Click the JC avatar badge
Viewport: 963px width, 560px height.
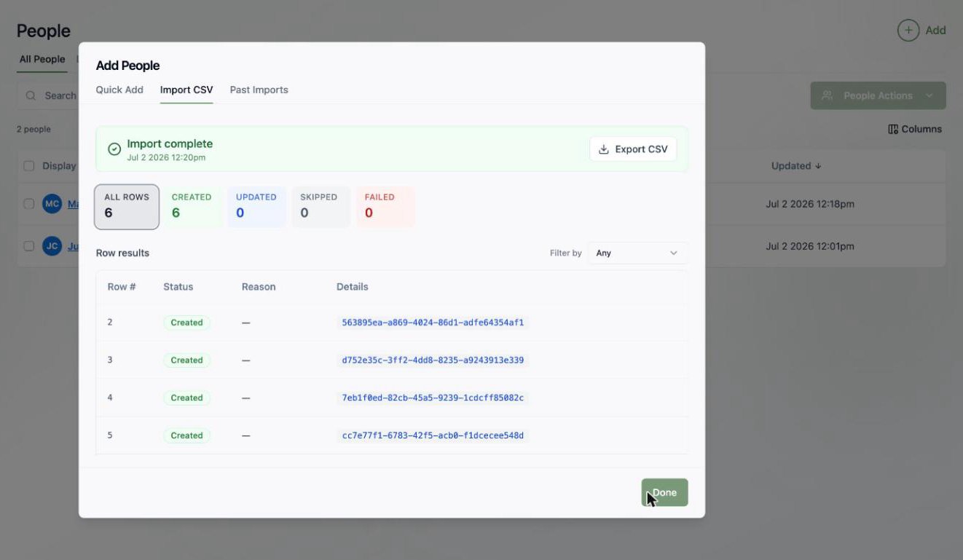52,246
